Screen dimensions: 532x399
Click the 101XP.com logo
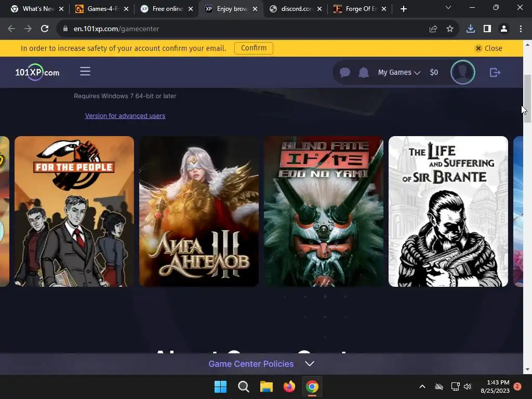[x=37, y=72]
